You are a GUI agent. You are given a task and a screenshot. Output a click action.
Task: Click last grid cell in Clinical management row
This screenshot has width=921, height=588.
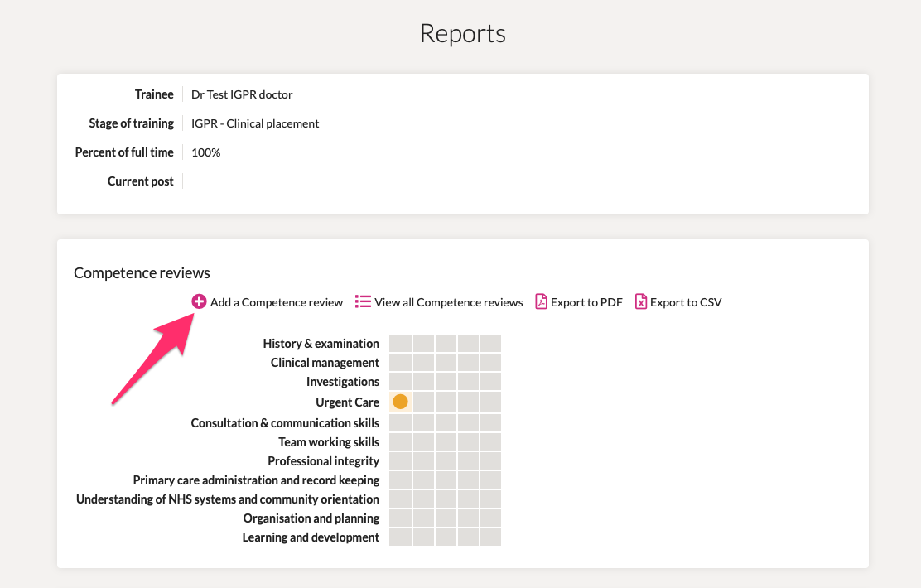490,363
